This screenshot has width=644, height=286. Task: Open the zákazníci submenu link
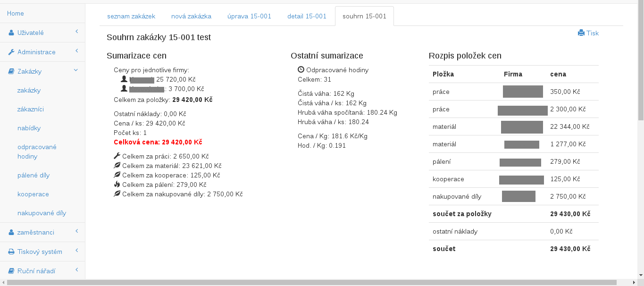[31, 109]
